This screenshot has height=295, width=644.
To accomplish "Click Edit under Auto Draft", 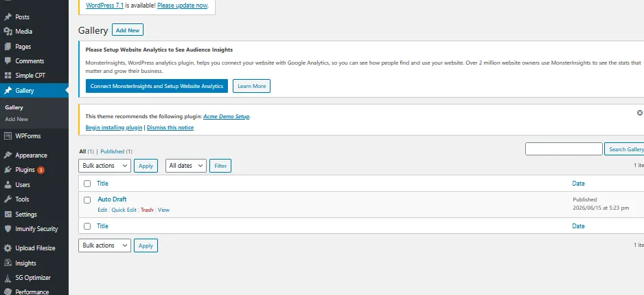I will [x=102, y=210].
